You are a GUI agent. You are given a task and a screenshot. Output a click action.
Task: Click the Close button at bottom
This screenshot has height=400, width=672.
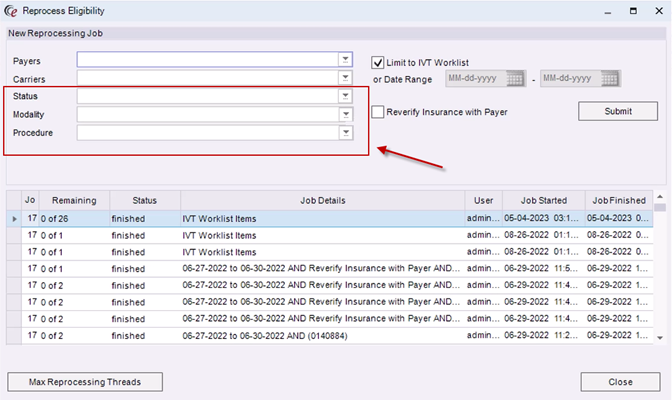(619, 381)
